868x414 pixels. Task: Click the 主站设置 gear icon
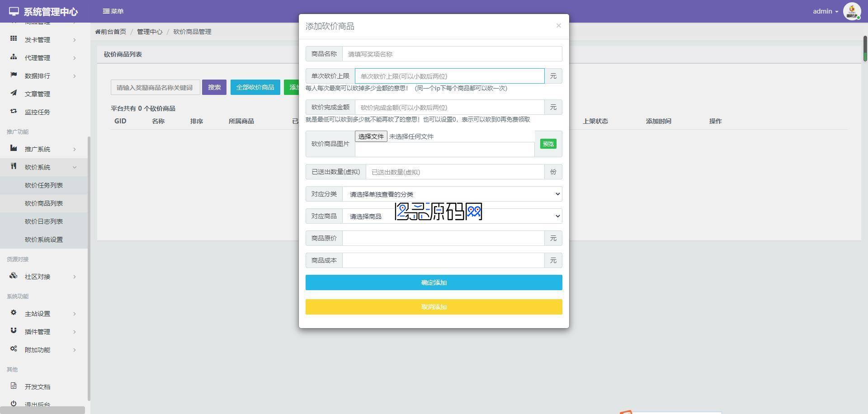coord(14,313)
